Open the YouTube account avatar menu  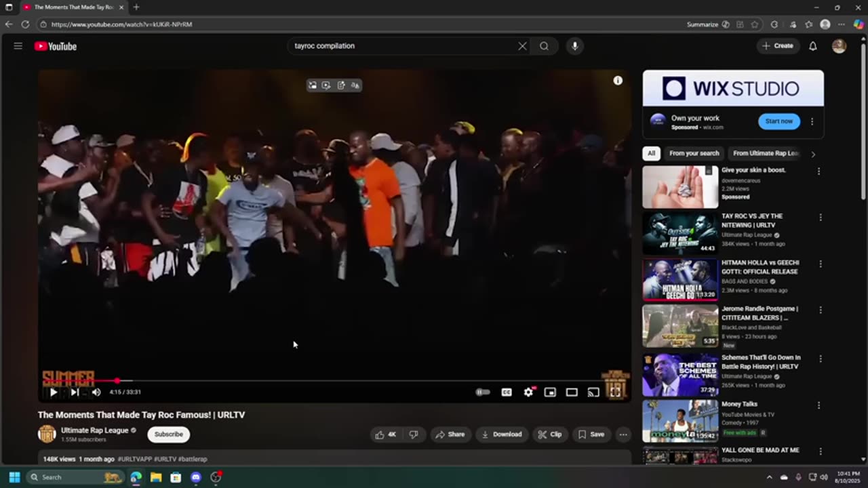click(839, 46)
